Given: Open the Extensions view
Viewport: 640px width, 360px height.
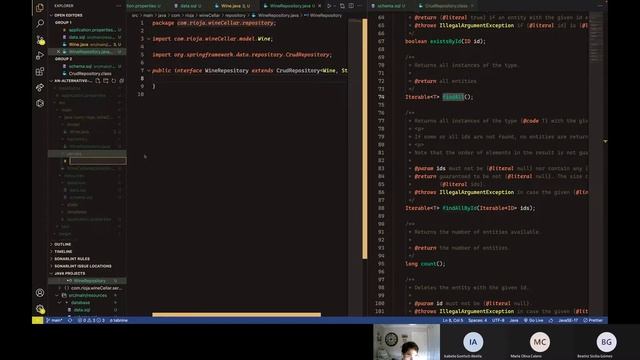Looking at the screenshot, I should coord(40,71).
